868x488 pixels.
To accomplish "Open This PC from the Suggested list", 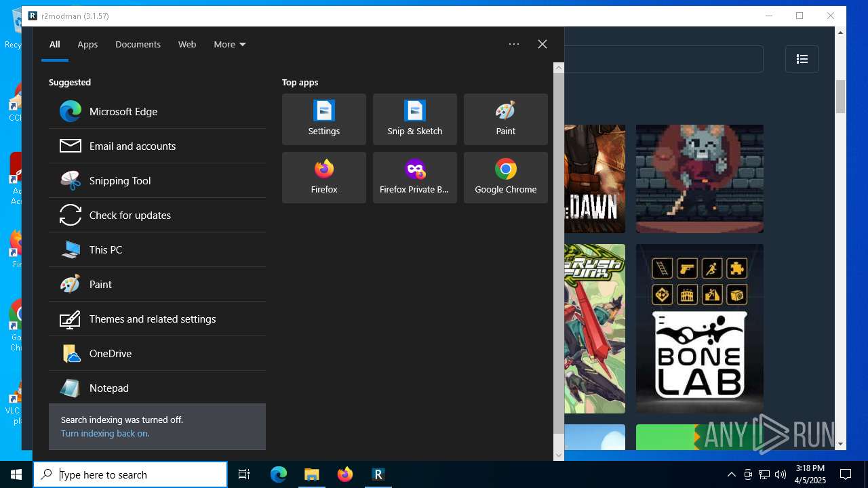I will pos(157,249).
